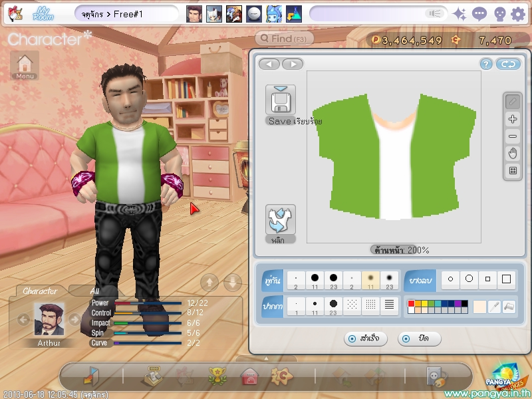Click the skull icon in top bar

coord(499,14)
